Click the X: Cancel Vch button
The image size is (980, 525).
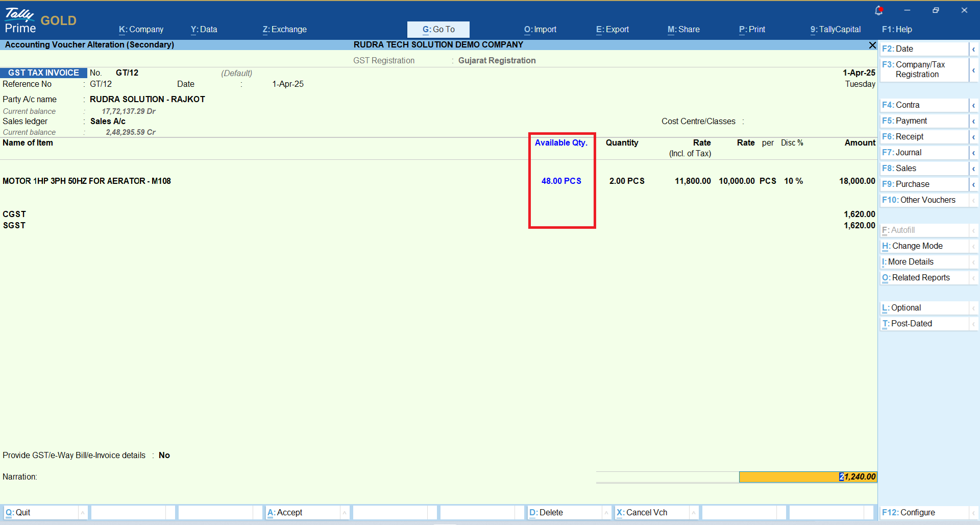tap(646, 513)
